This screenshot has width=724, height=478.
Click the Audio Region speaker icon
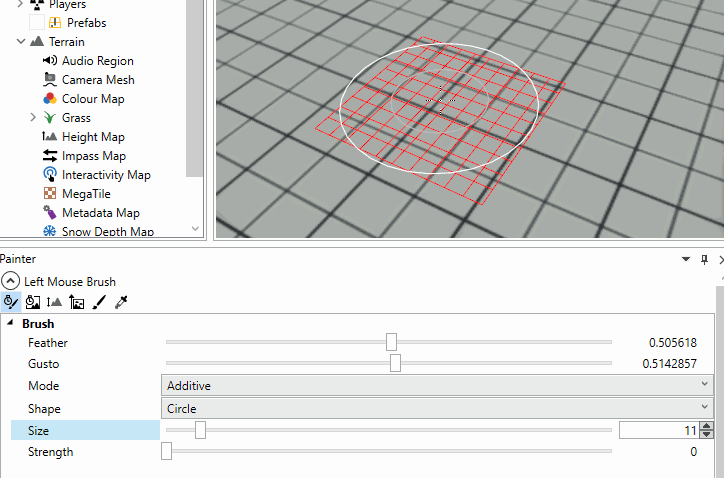point(50,61)
